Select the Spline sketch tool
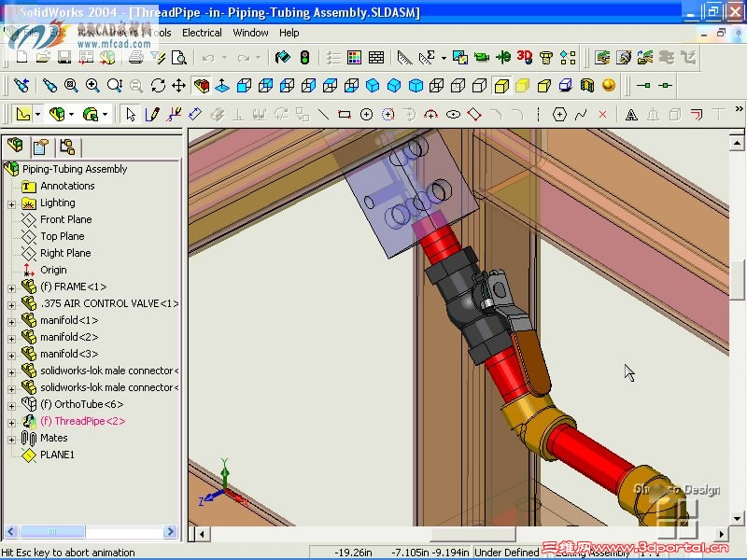 coord(581,114)
